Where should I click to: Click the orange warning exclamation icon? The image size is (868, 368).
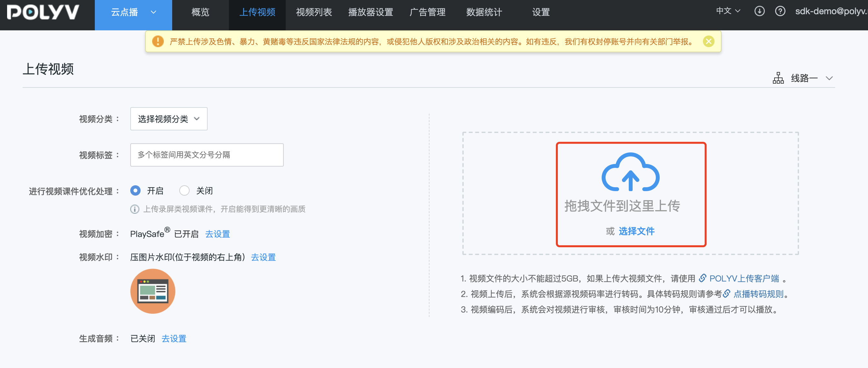pyautogui.click(x=158, y=42)
